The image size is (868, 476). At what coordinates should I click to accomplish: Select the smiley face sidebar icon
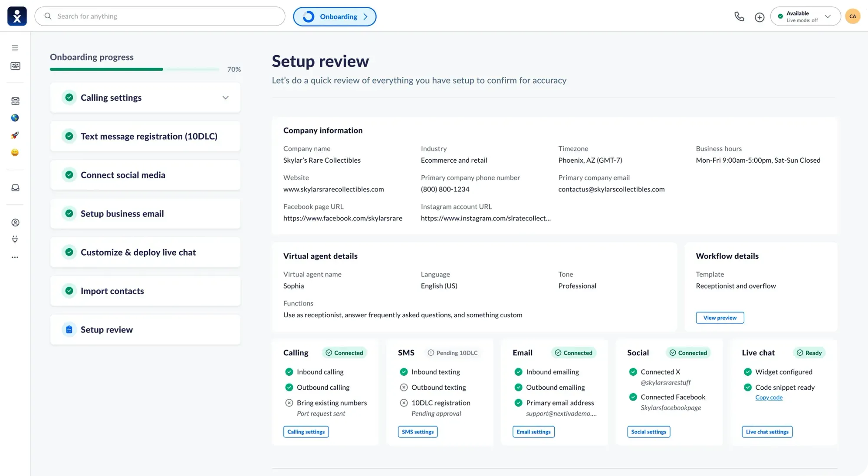(15, 152)
